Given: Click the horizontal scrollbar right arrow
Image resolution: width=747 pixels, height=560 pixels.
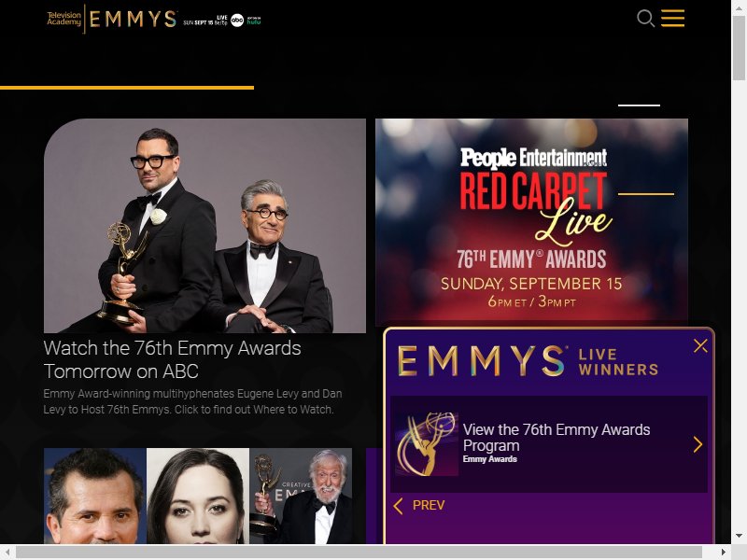Looking at the screenshot, I should click(x=723, y=552).
